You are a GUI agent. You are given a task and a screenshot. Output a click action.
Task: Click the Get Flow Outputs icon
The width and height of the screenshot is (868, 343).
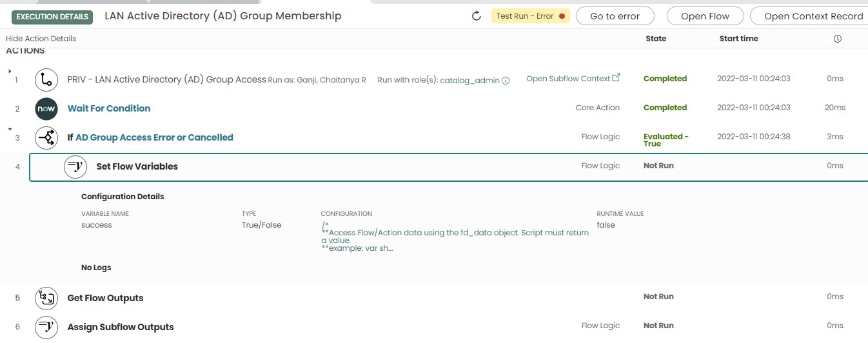click(46, 298)
